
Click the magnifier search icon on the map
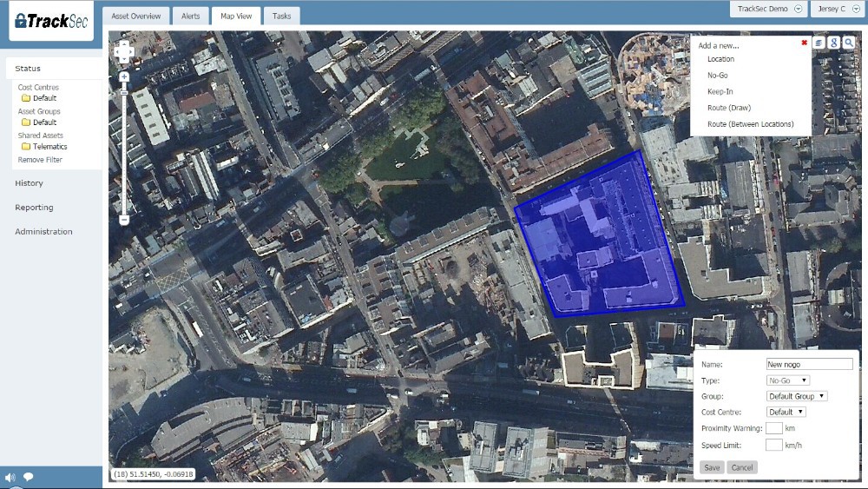849,43
